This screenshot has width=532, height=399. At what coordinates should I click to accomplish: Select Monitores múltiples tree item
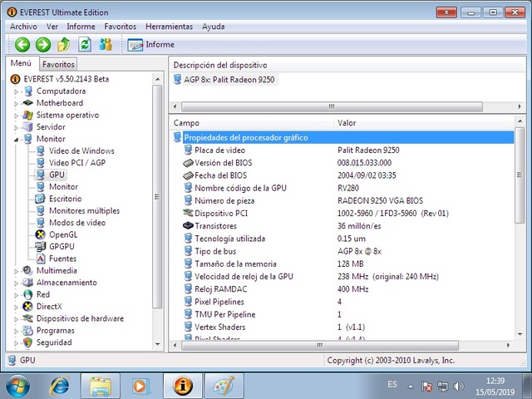[84, 210]
